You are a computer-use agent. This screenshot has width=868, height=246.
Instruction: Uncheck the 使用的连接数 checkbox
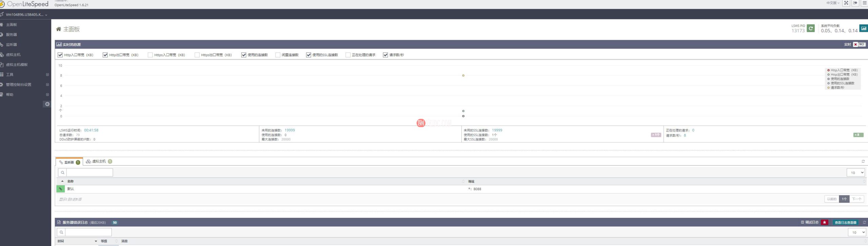[x=244, y=55]
